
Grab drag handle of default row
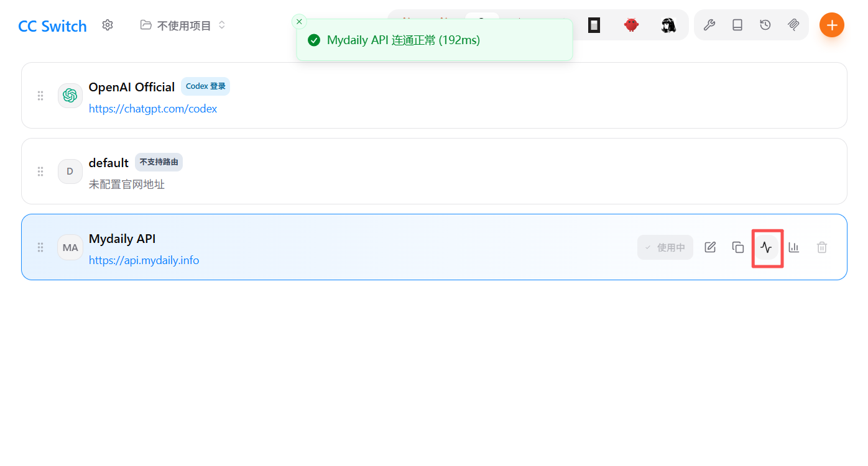pos(40,171)
